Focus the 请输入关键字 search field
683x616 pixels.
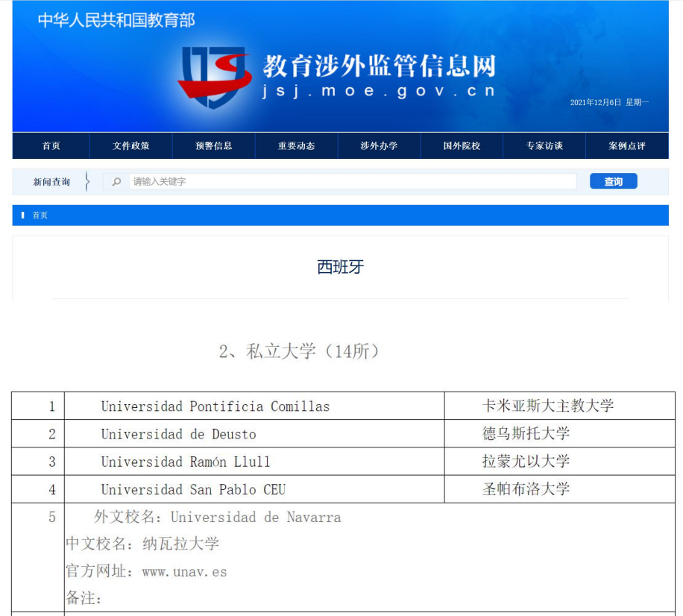tap(352, 181)
